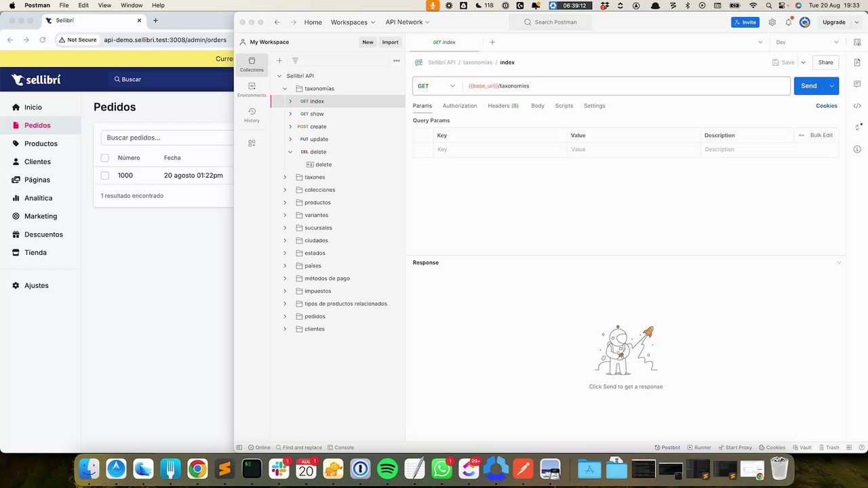Open WhatsApp from the Dock
This screenshot has width=868, height=488.
click(x=441, y=468)
